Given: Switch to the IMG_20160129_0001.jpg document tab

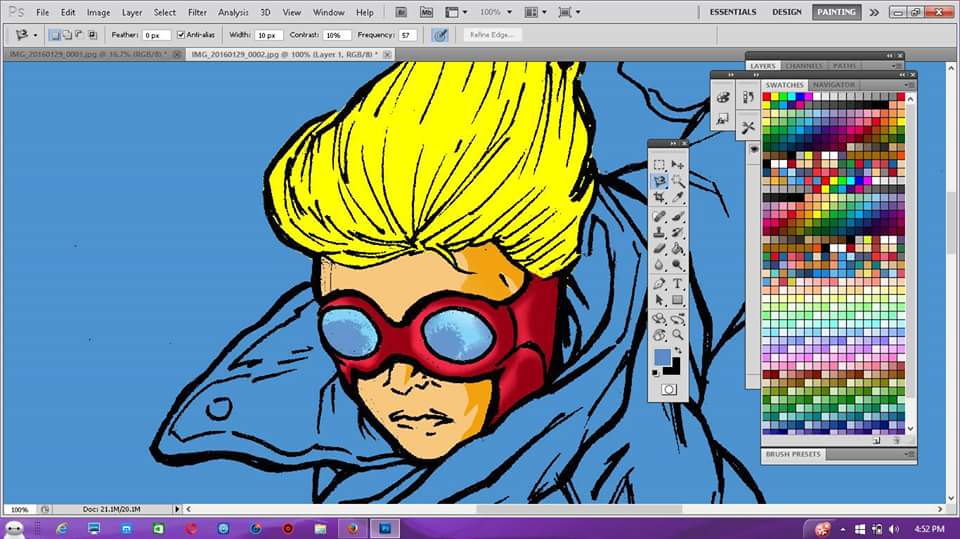Looking at the screenshot, I should click(x=88, y=54).
